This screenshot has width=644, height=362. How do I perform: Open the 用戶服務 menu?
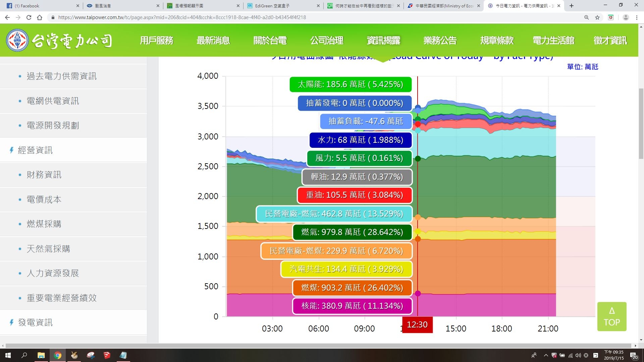[x=157, y=41]
